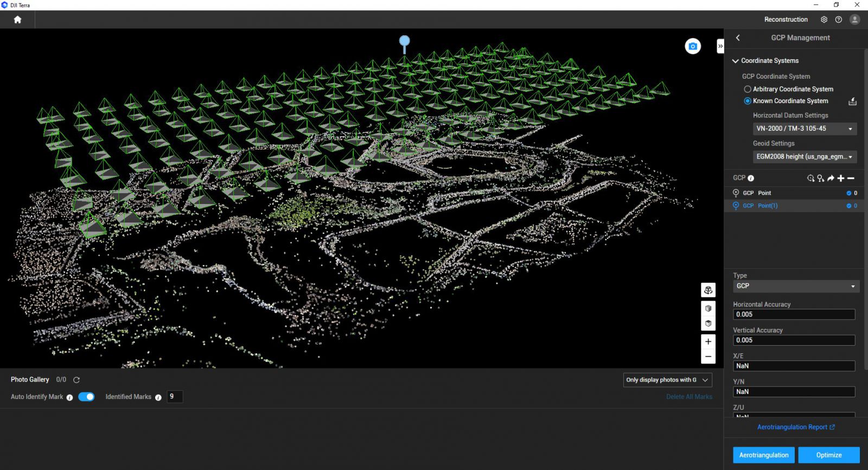This screenshot has height=470, width=868.
Task: Select Known Coordinate System option
Action: tap(748, 101)
